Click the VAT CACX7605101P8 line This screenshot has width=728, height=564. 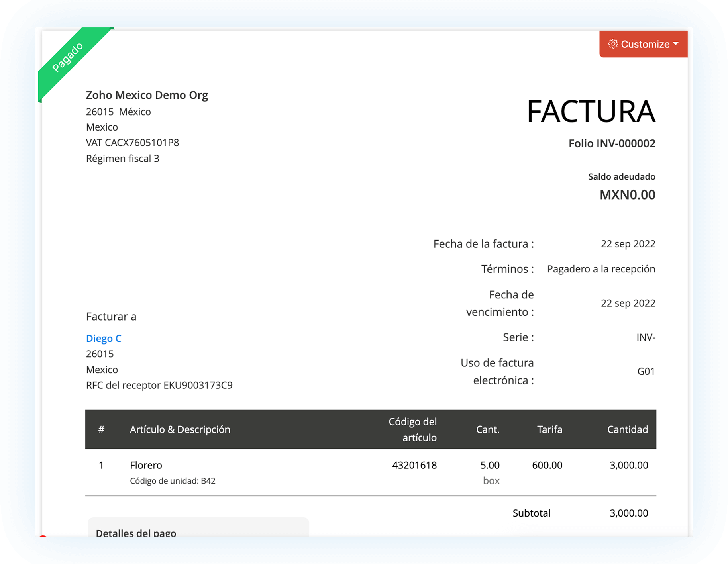click(132, 143)
